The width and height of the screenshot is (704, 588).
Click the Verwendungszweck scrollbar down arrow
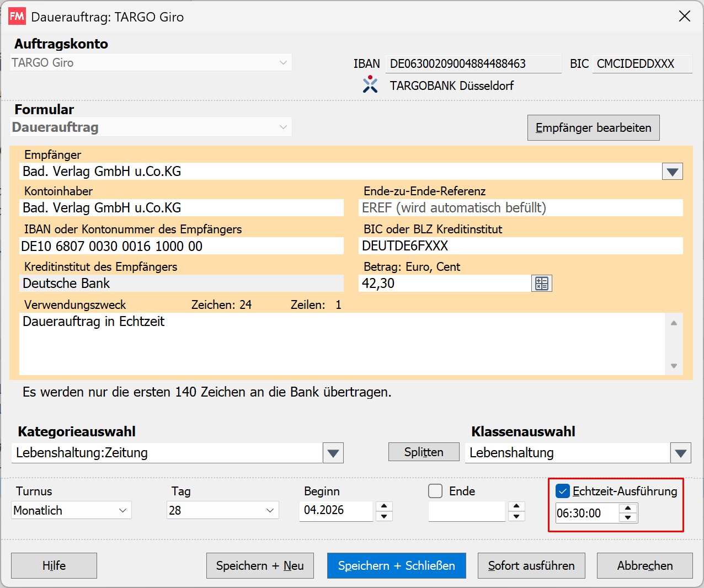(674, 366)
